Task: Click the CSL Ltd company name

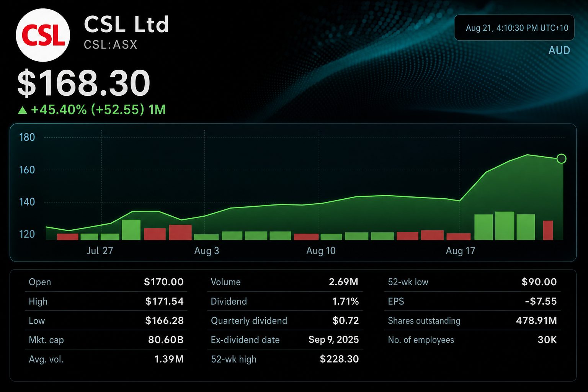Action: tap(126, 24)
